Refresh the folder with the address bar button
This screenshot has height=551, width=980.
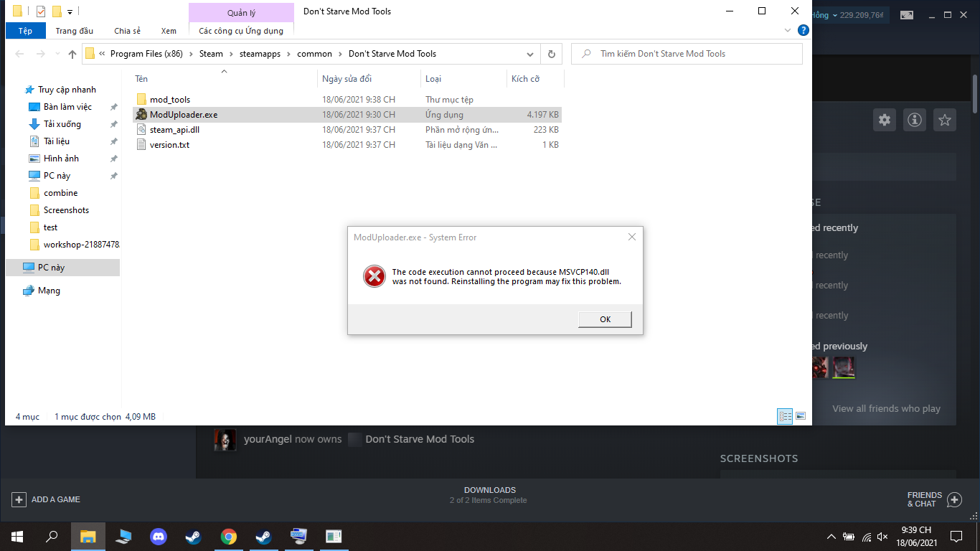click(x=551, y=54)
